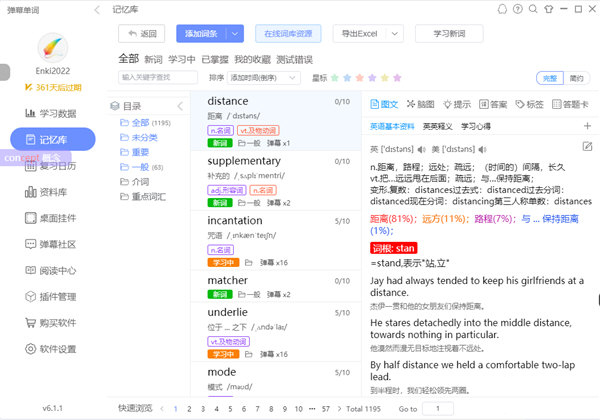
Task: Click the Go to page number field
Action: pyautogui.click(x=438, y=409)
